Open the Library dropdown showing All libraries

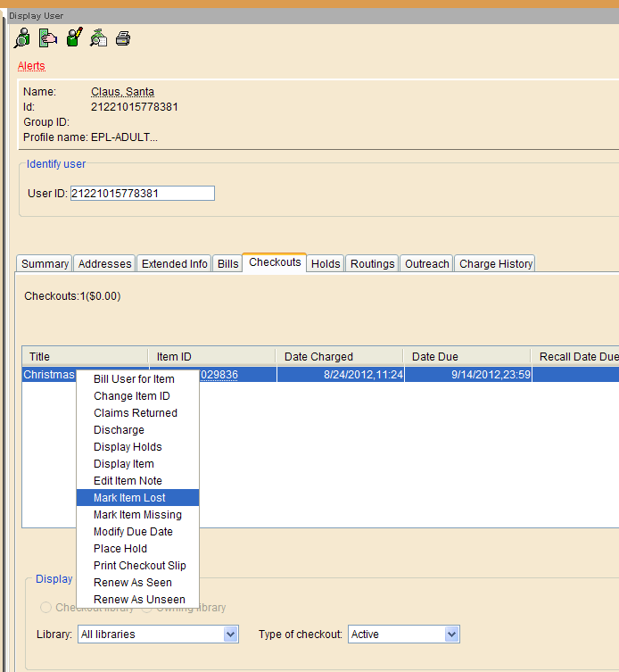[158, 635]
